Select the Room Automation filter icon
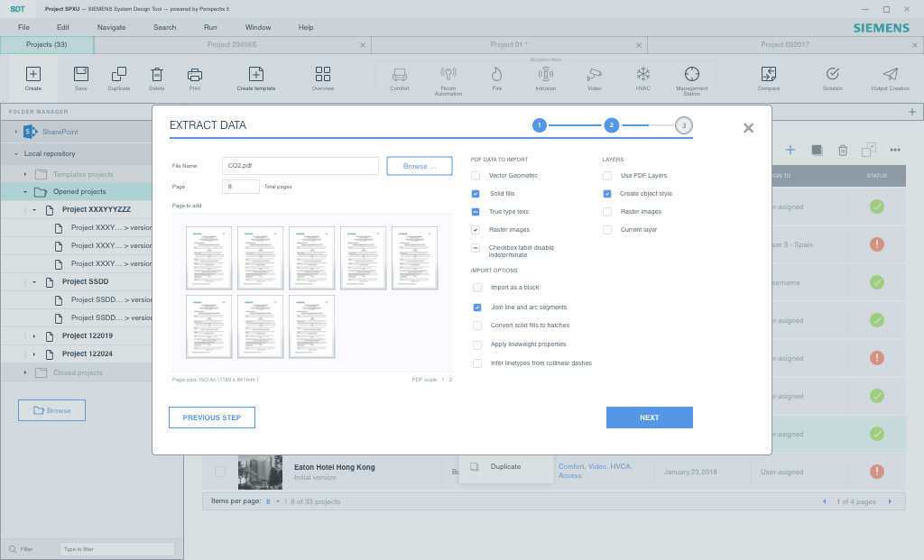This screenshot has height=560, width=924. click(x=448, y=74)
